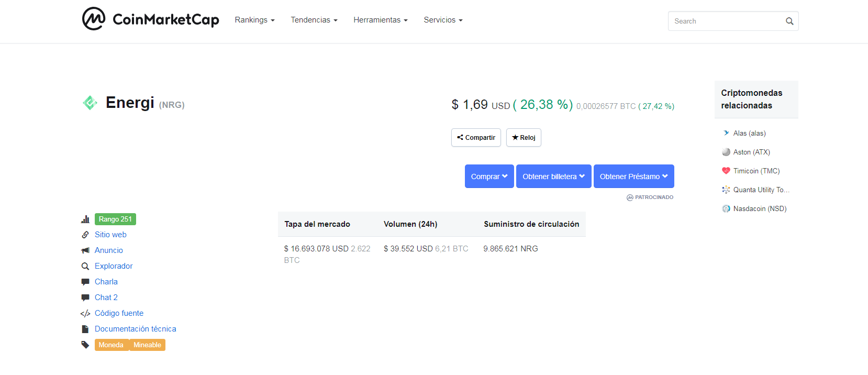
Task: Open the Código fuente link
Action: click(119, 313)
